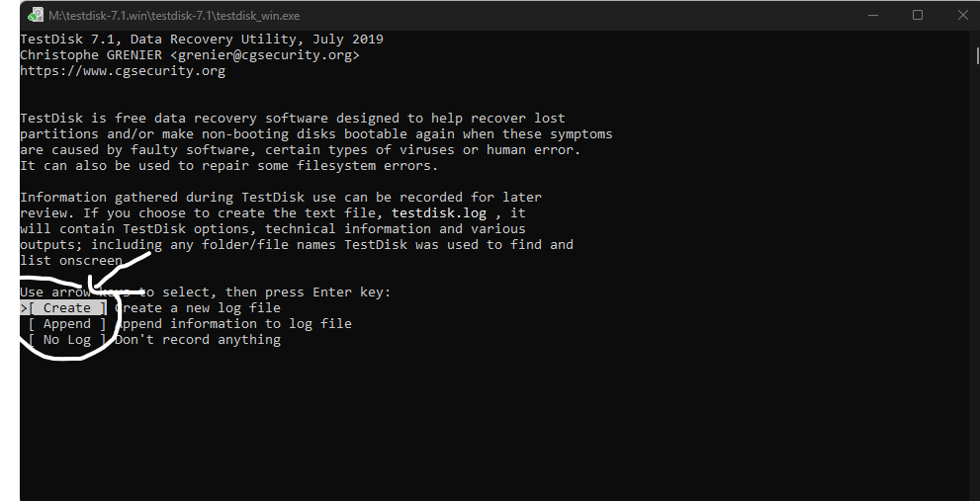Maximize the TestDisk console window
980x501 pixels.
(918, 15)
